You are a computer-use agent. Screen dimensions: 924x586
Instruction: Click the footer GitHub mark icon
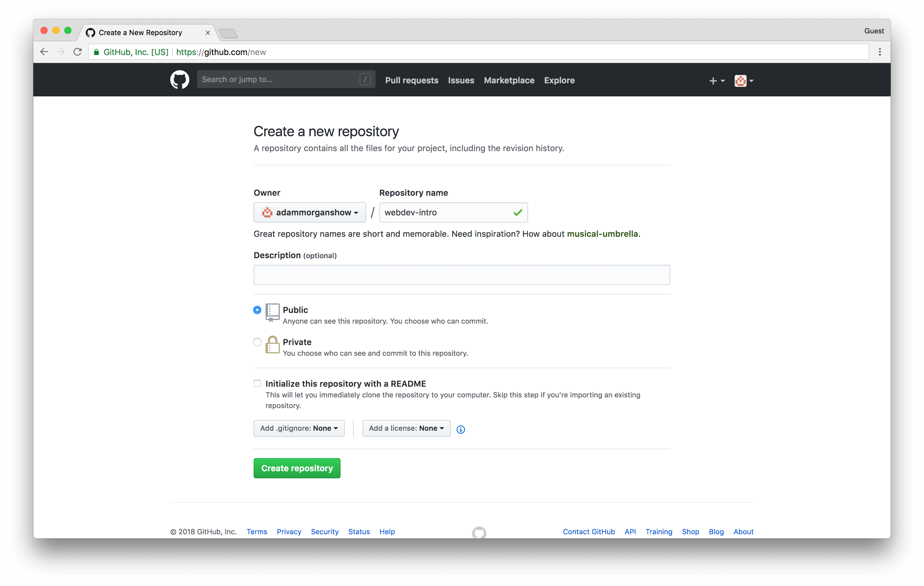tap(479, 533)
